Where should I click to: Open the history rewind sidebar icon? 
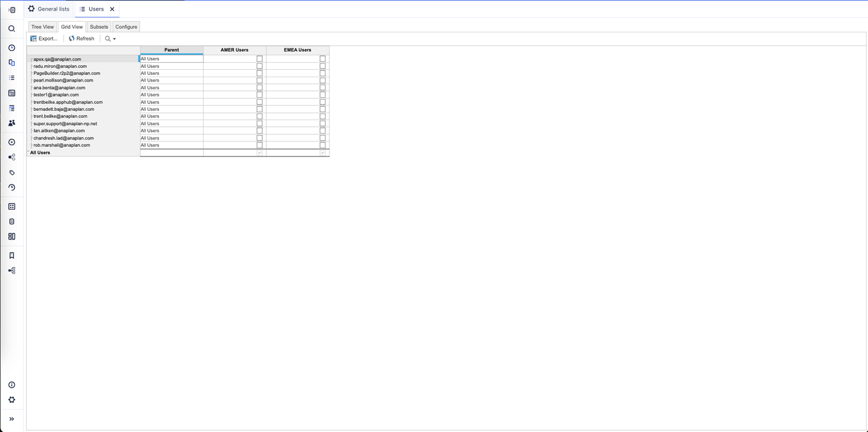12,187
